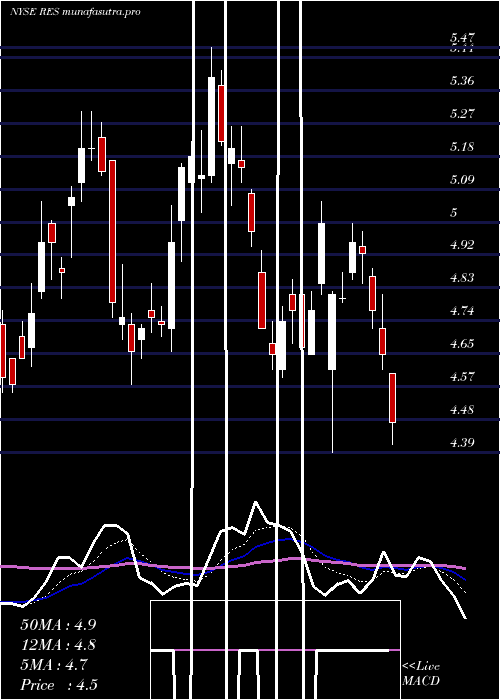Click the 4.57 price axis label
The width and height of the screenshot is (500, 700).
[462, 376]
